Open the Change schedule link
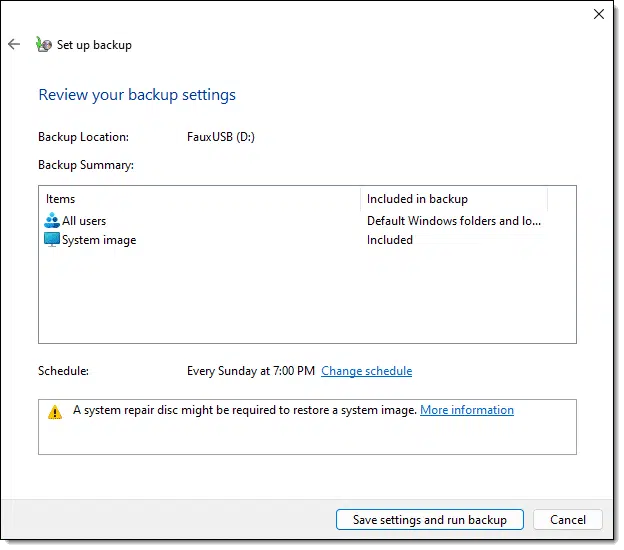Viewport: 624px width, 550px height. (x=367, y=371)
